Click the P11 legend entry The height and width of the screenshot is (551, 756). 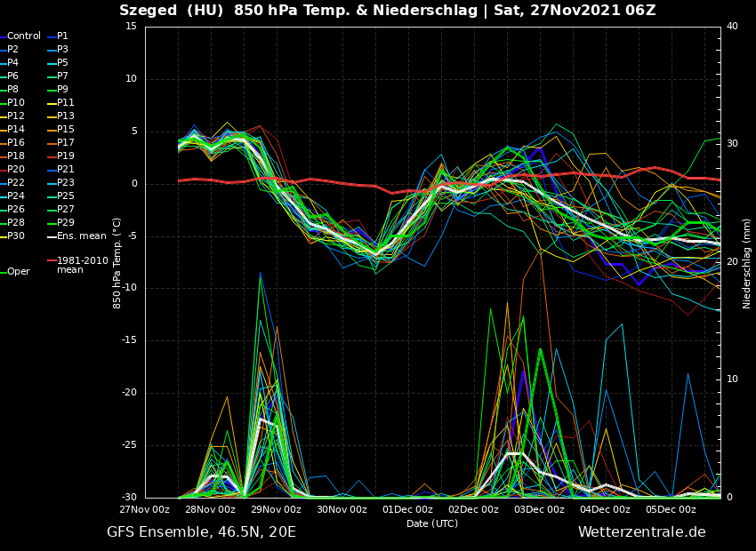(x=66, y=103)
